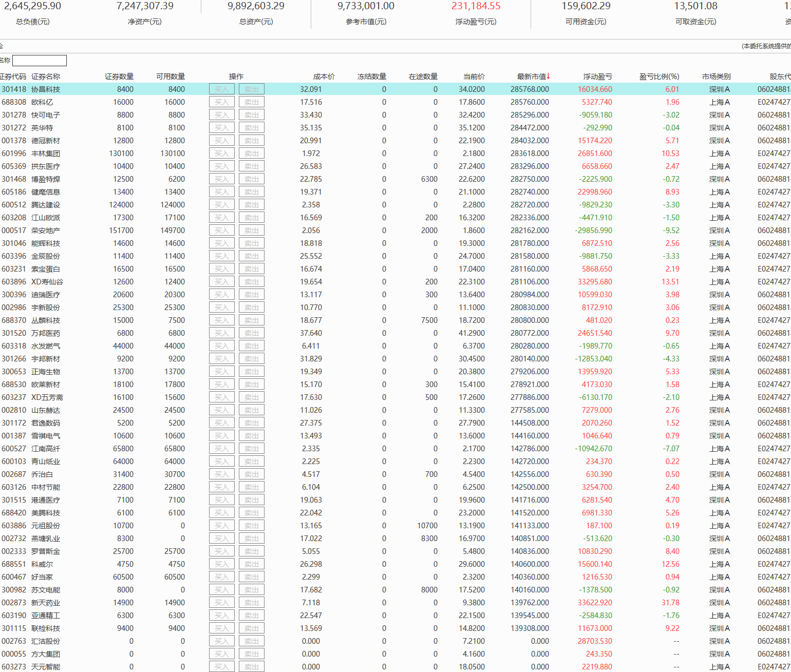The width and height of the screenshot is (791, 672).
Task: Select the 健麾信息 holding row
Action: [x=46, y=192]
